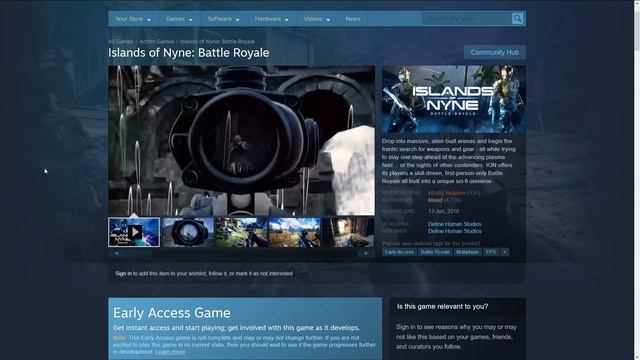Open the Videos dropdown menu
The height and width of the screenshot is (360, 640).
point(317,19)
